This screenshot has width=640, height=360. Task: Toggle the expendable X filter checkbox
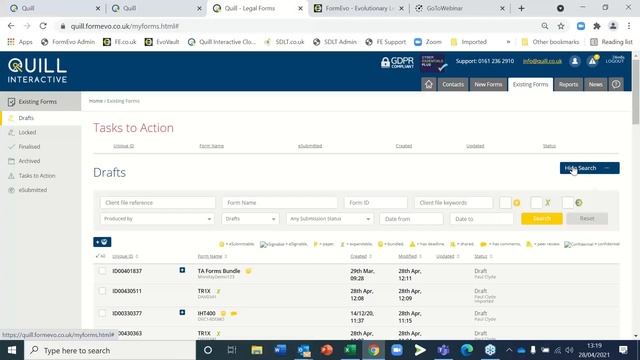point(536,202)
